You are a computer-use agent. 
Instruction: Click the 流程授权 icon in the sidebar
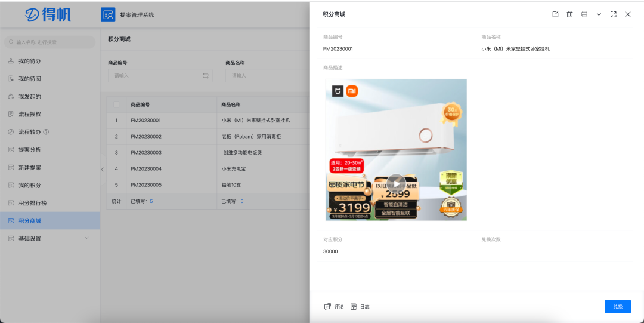(x=11, y=114)
